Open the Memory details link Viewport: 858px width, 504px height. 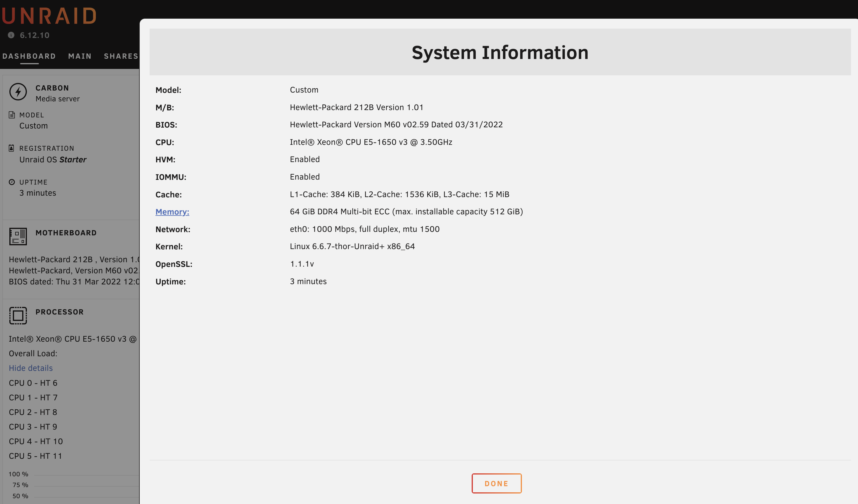[172, 212]
